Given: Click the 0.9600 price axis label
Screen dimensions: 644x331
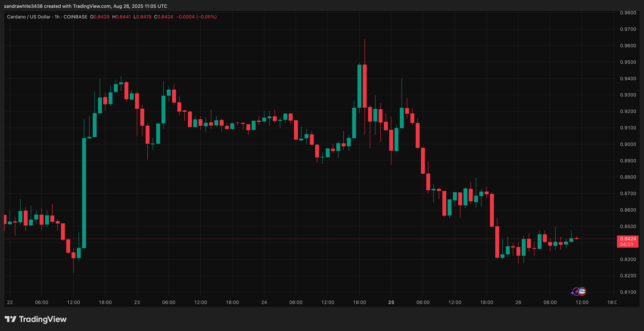Looking at the screenshot, I should point(628,45).
